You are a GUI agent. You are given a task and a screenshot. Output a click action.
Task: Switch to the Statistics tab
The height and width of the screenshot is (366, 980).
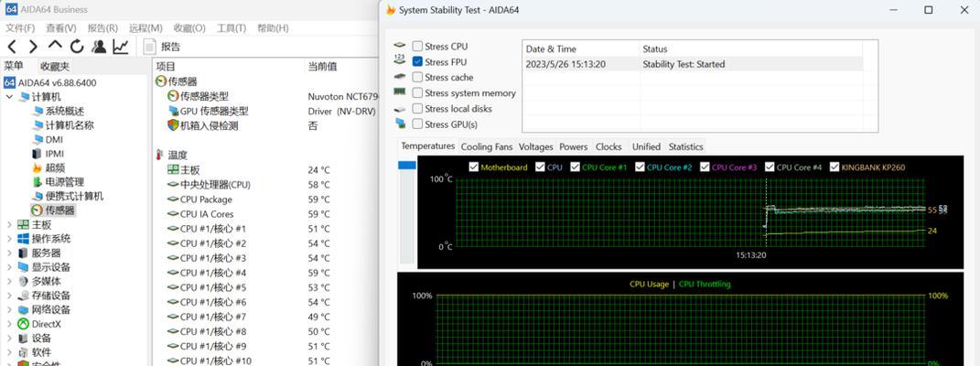pos(685,146)
